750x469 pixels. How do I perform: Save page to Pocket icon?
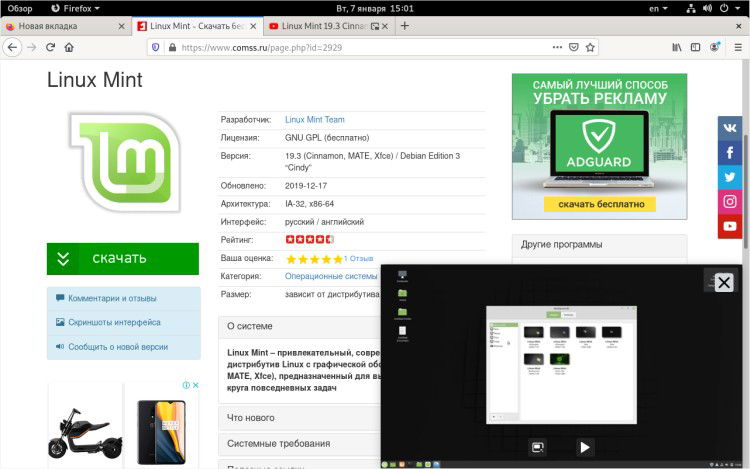pyautogui.click(x=574, y=47)
